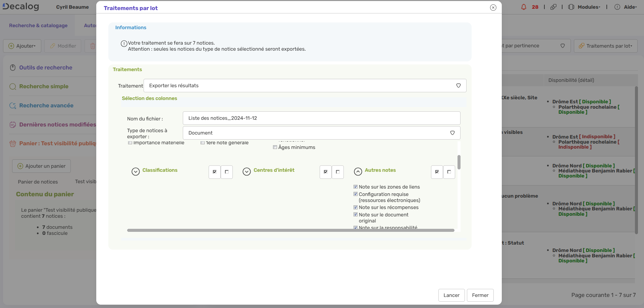Click inside the Nom du fichier field

[x=321, y=118]
